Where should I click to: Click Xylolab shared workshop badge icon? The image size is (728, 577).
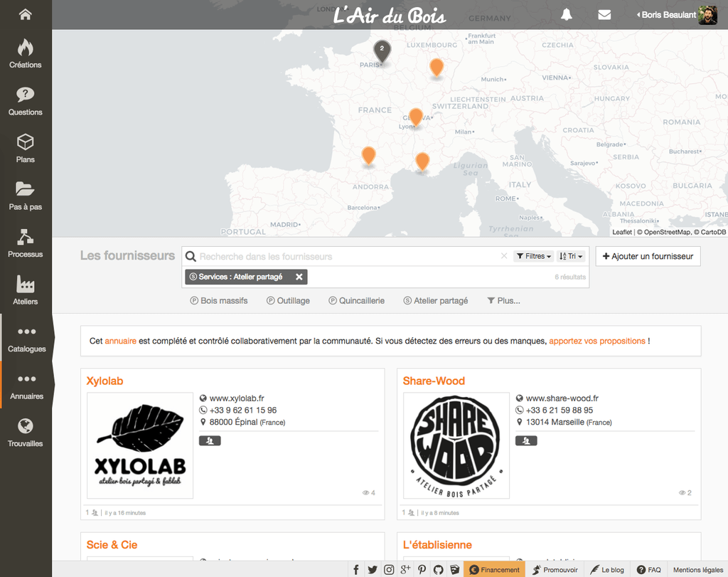tap(210, 441)
